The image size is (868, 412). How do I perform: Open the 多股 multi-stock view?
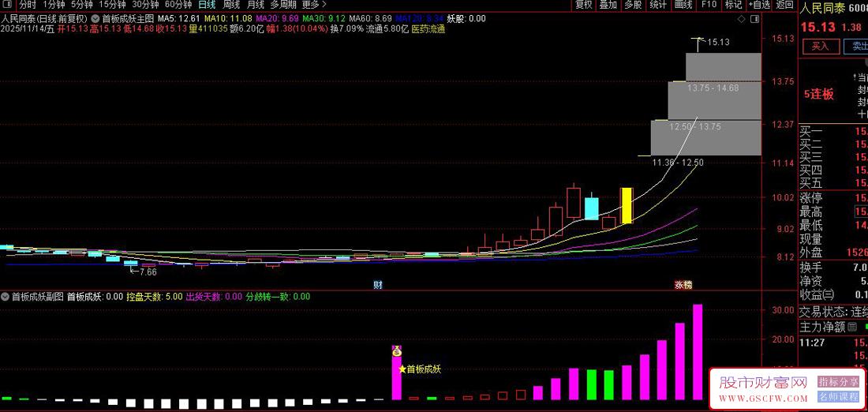[x=634, y=5]
